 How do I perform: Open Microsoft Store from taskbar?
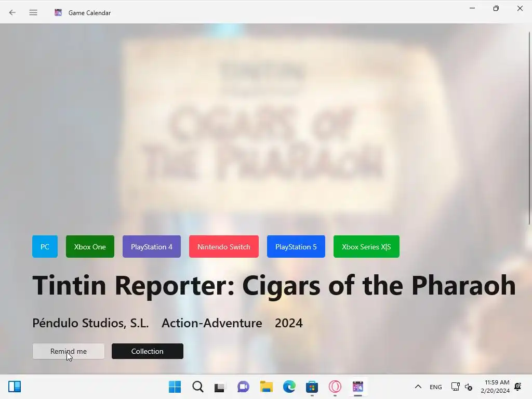[312, 387]
